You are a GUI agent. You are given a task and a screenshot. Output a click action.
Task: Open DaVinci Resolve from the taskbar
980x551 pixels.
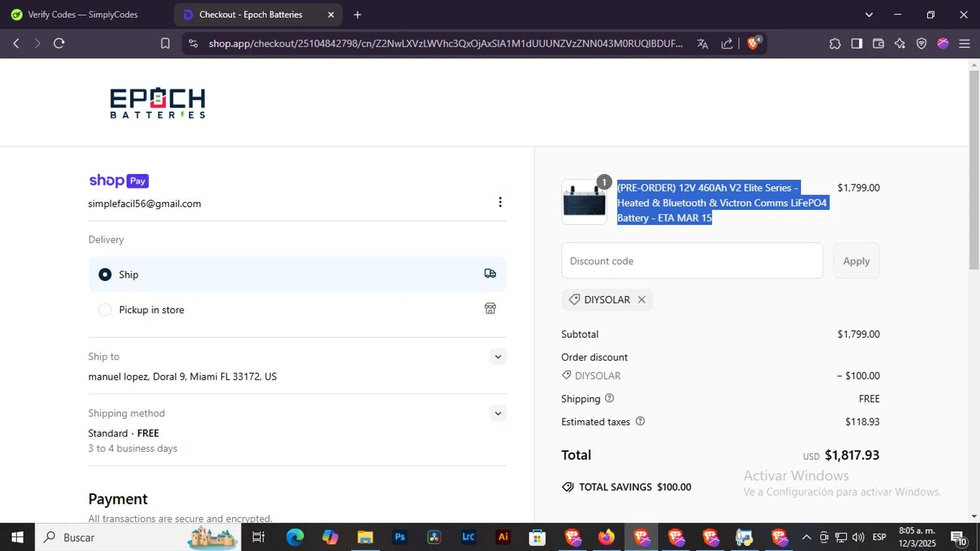click(x=434, y=537)
